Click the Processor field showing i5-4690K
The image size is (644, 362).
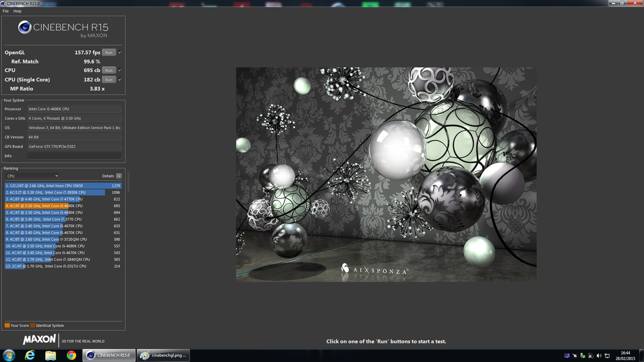(x=74, y=109)
